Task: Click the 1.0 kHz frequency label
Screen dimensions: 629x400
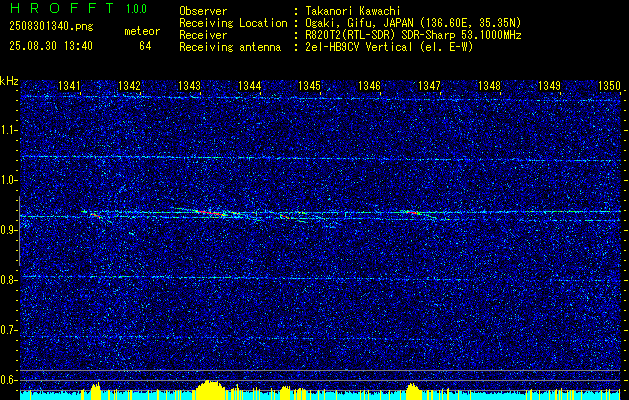Action: [8, 180]
